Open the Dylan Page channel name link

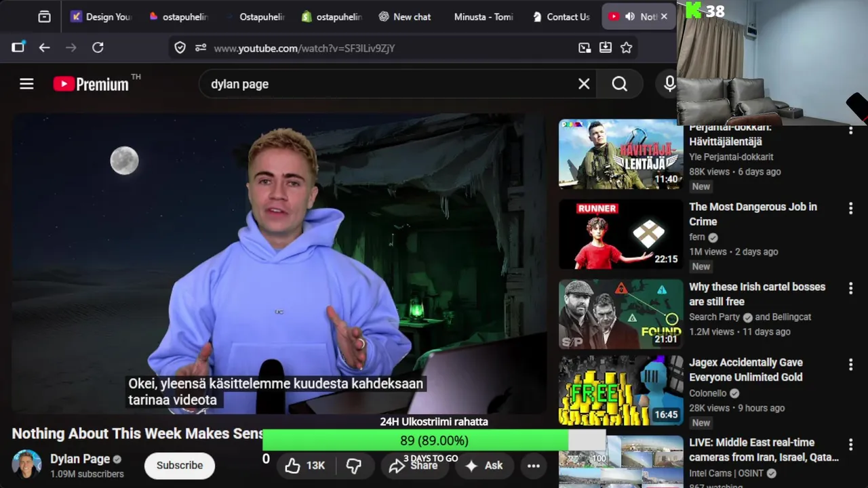click(80, 459)
